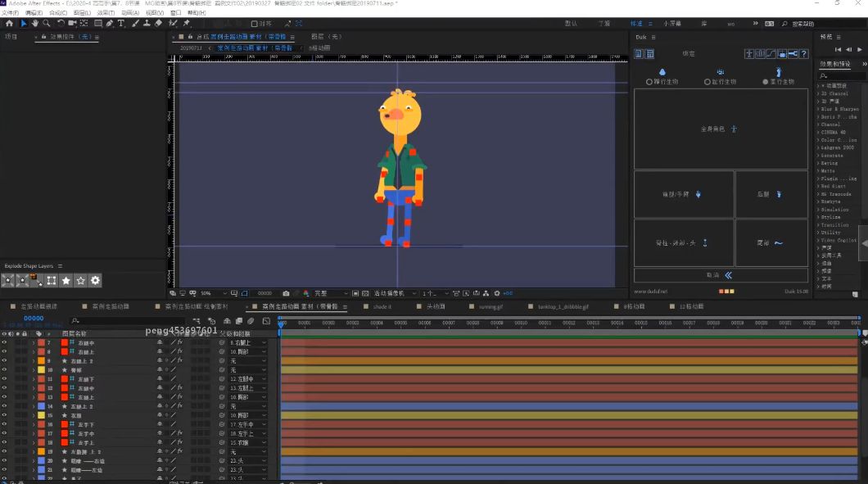Screen dimensions: 868x484
Task: Open the 50% magnification dropdown
Action: 210,293
